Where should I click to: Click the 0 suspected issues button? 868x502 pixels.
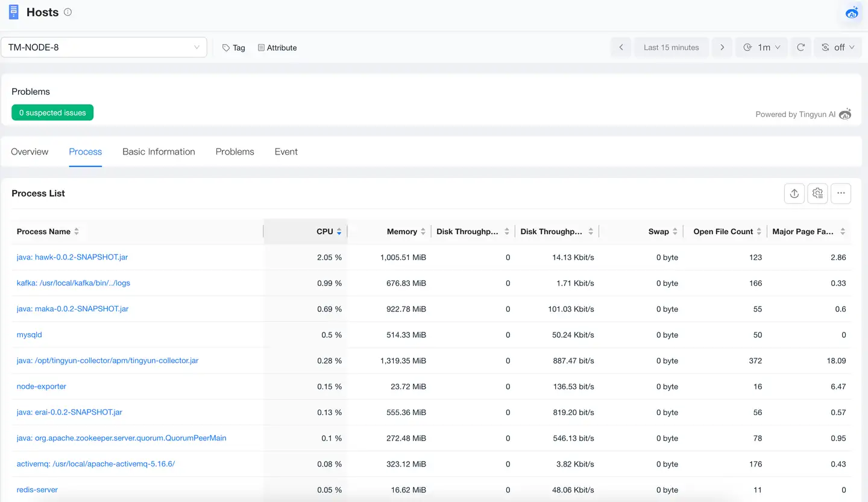tap(52, 113)
